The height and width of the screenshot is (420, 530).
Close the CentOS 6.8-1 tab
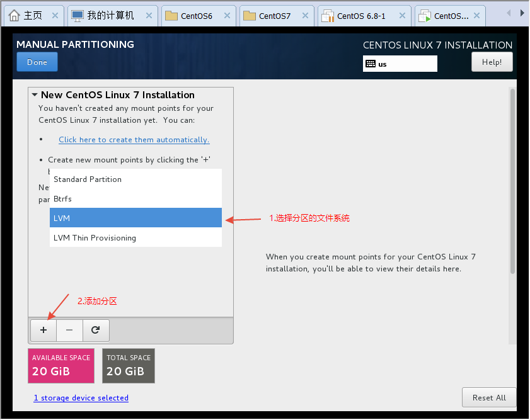[402, 16]
